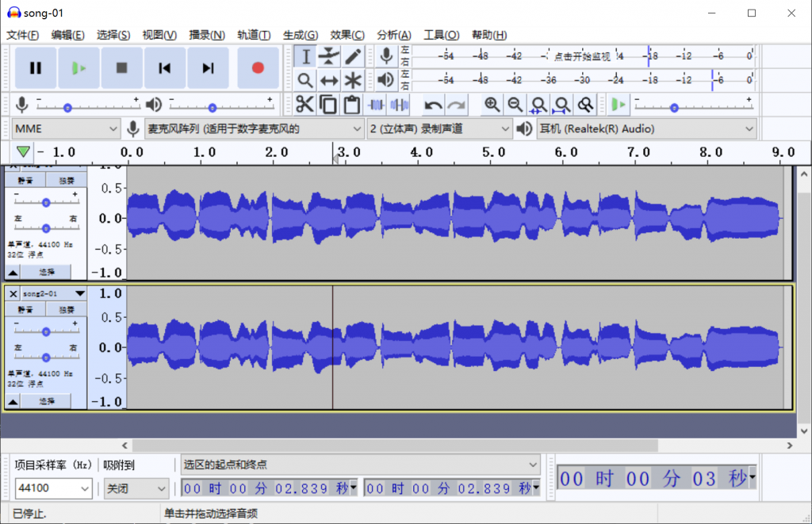Click the gain slider on song2-01 track
812x524 pixels.
46,331
